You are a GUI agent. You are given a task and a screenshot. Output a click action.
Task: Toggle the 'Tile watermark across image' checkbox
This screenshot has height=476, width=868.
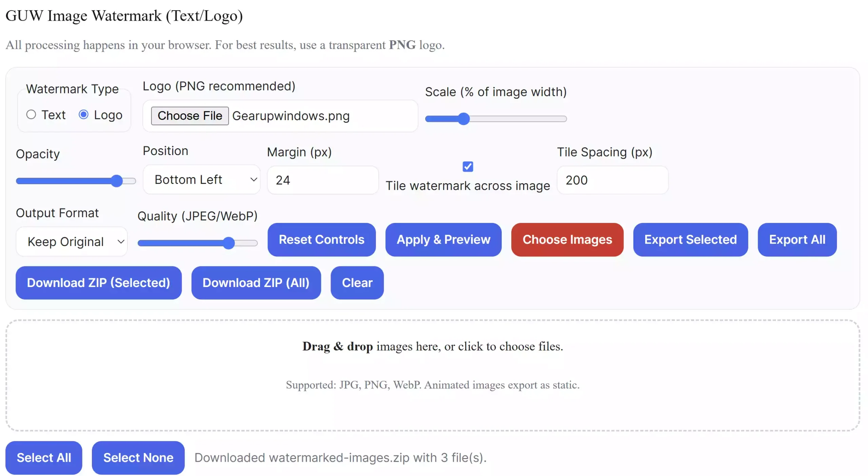468,166
